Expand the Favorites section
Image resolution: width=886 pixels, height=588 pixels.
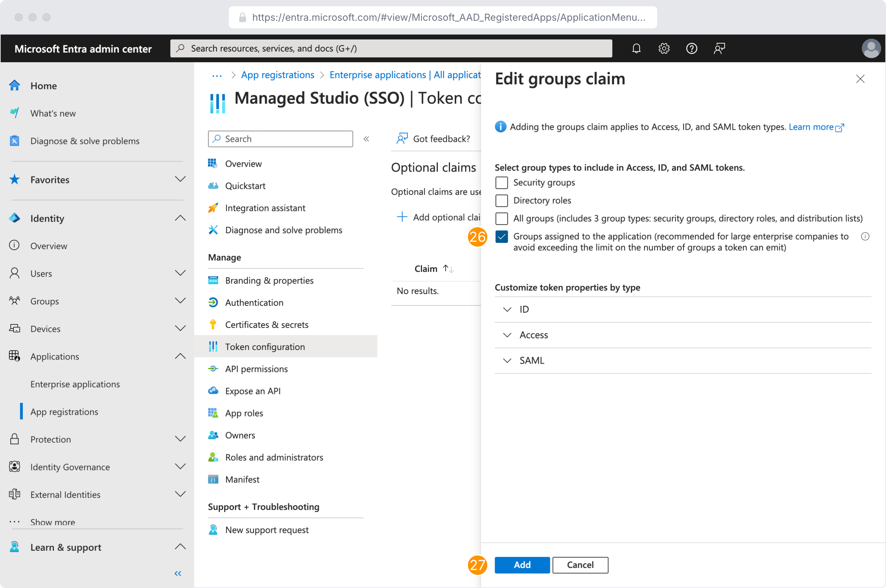[x=180, y=179]
